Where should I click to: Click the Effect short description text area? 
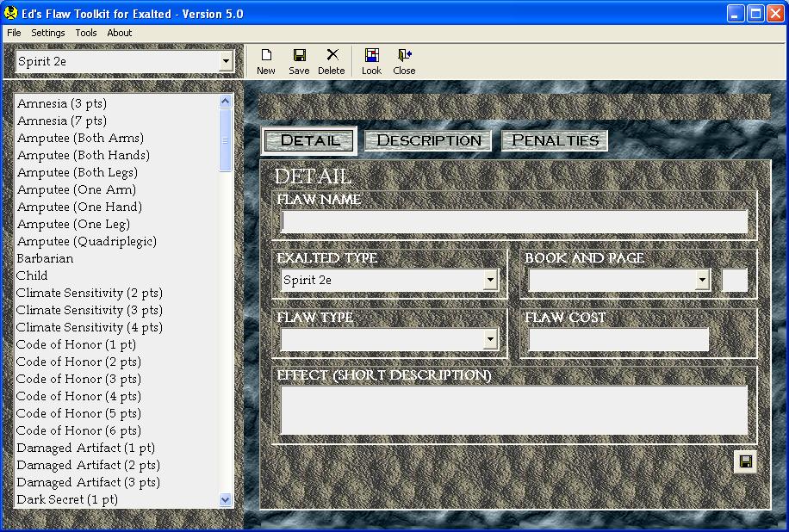514,411
